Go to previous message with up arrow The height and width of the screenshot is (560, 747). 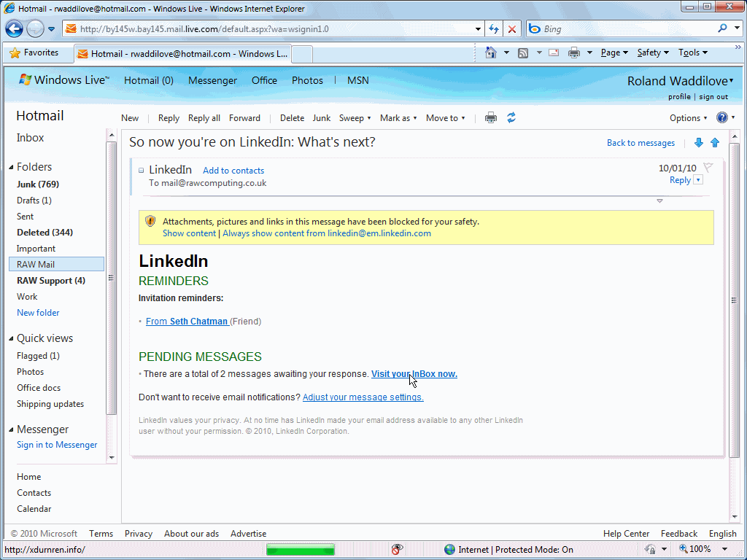click(x=715, y=143)
